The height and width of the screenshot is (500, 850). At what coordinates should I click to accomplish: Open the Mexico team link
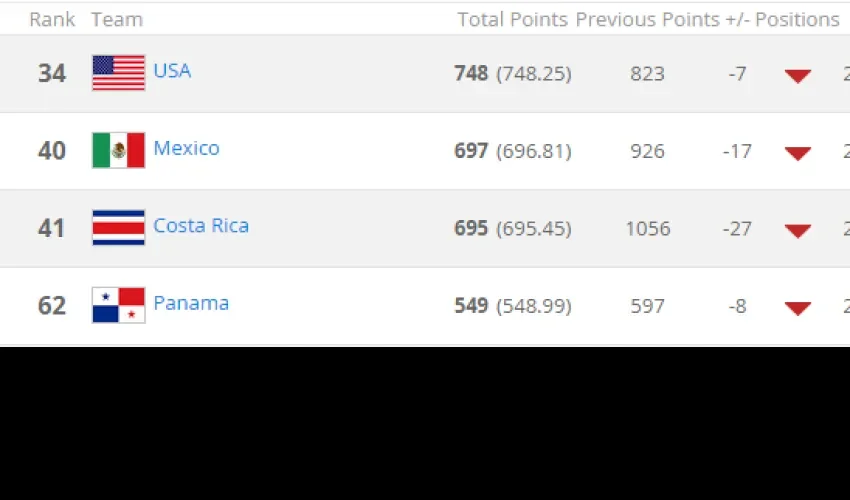(x=186, y=148)
